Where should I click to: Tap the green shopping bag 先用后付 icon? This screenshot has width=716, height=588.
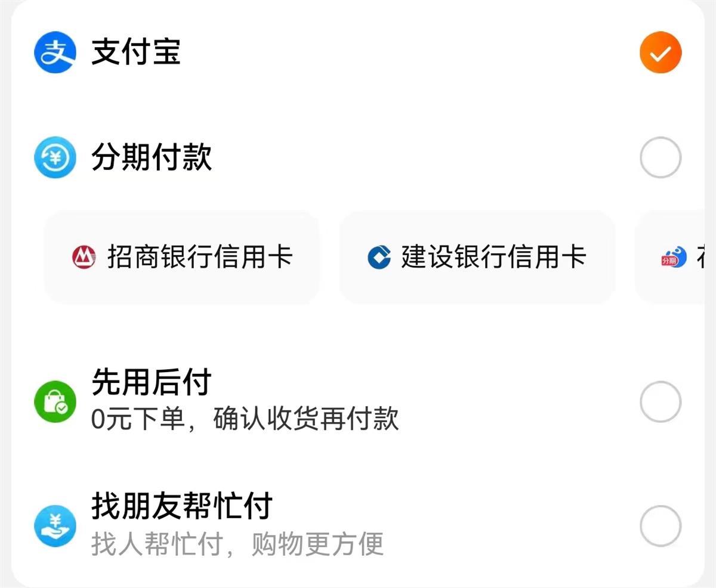point(55,402)
